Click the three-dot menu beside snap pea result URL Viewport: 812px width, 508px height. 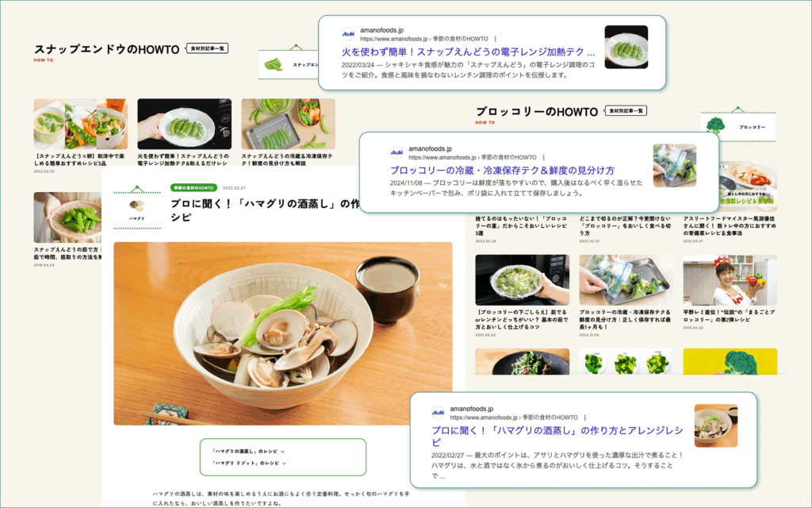tap(495, 39)
